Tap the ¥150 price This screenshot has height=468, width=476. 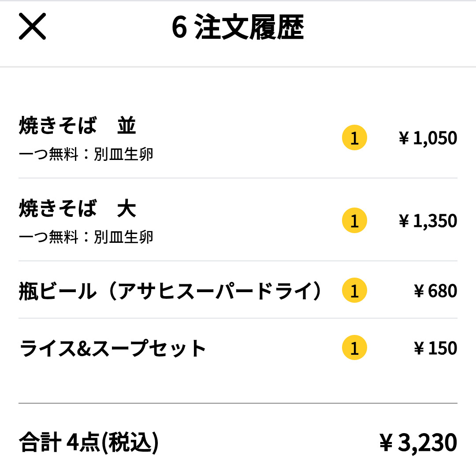point(435,348)
